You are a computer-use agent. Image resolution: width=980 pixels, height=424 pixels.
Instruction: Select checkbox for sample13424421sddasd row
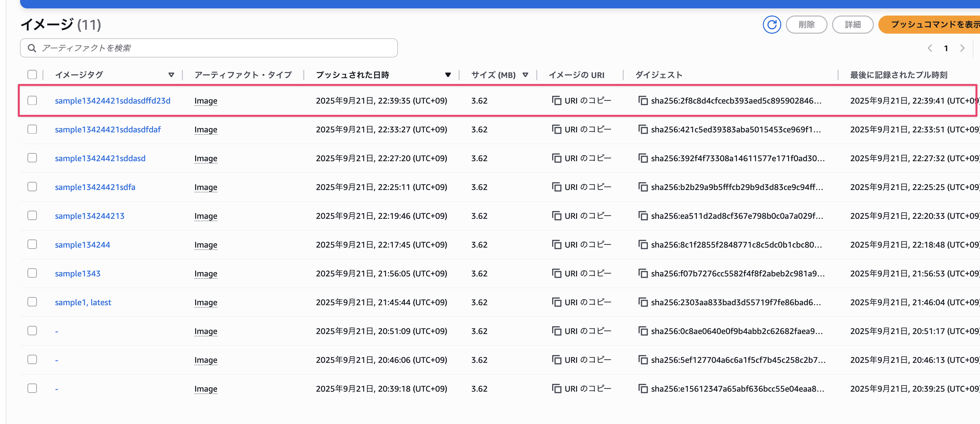coord(32,158)
